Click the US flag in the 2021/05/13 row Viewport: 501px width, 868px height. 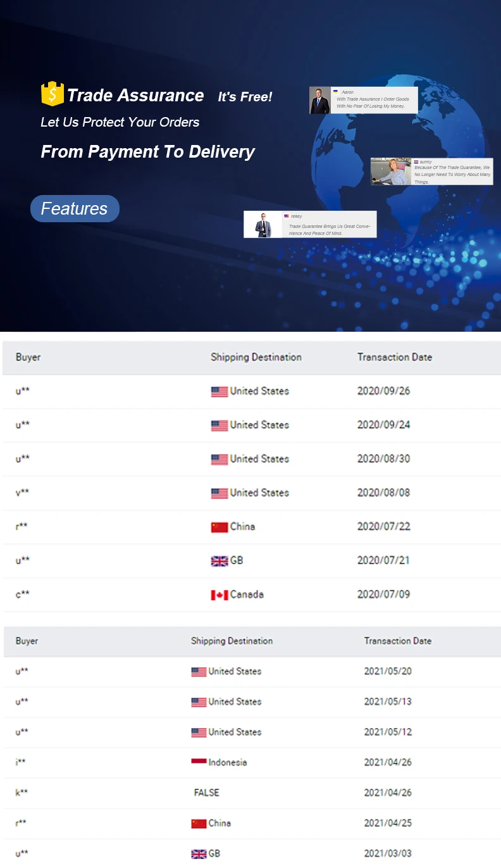(199, 702)
